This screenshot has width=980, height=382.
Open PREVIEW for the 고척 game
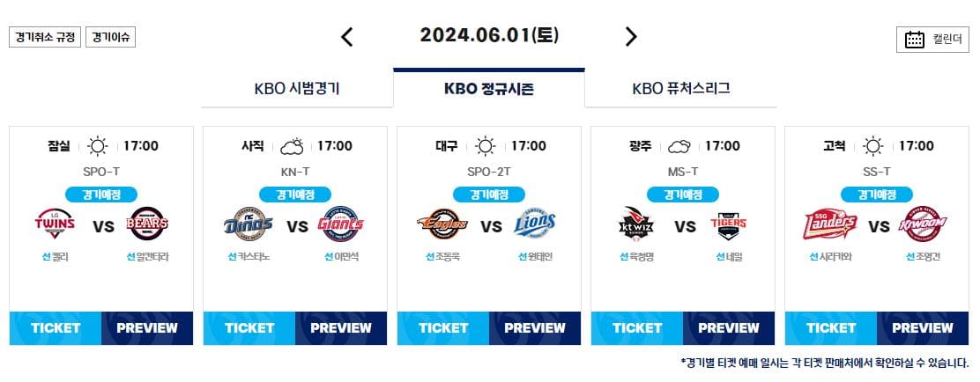coord(923,327)
